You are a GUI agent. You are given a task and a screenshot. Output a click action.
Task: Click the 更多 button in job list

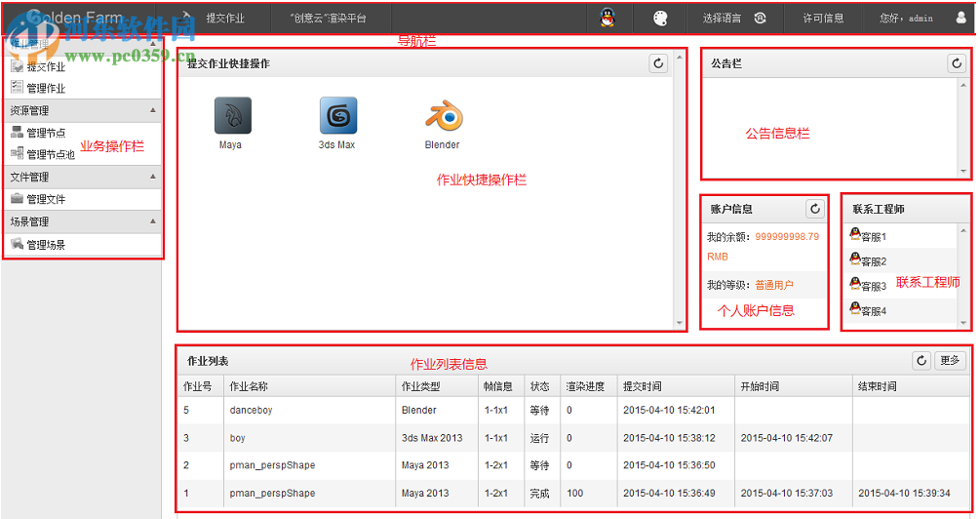pyautogui.click(x=950, y=361)
